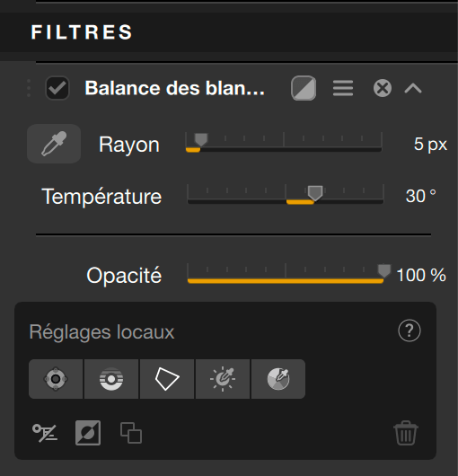Open Réglages locaux help question mark

(x=410, y=331)
